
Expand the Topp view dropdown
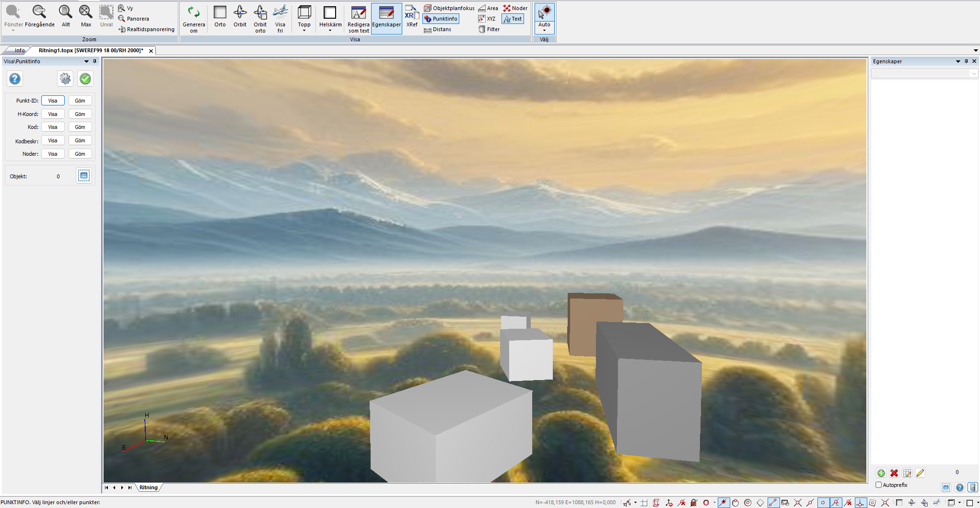click(304, 31)
